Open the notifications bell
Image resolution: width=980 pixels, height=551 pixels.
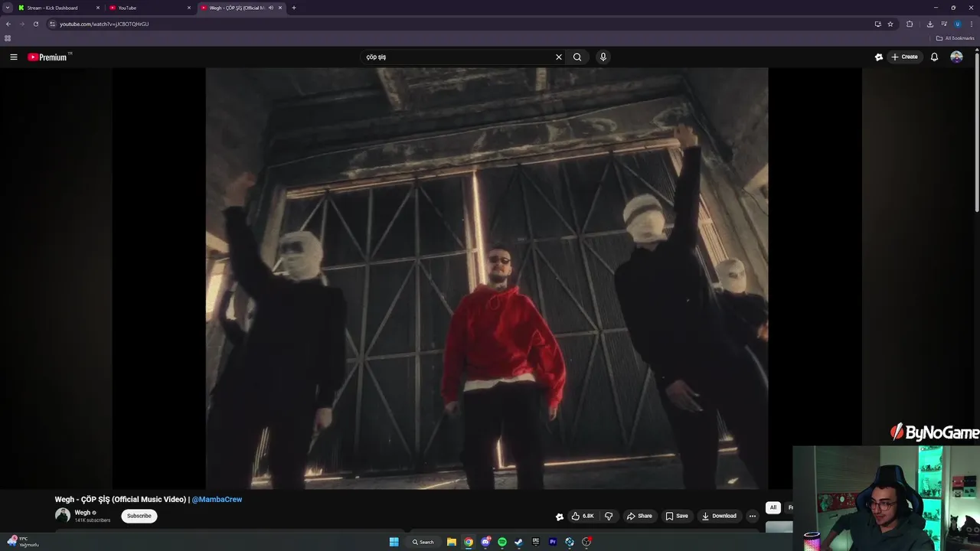tap(934, 57)
